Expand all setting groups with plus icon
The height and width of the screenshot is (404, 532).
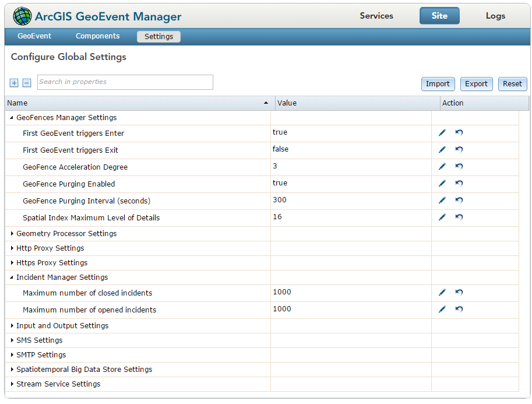coord(14,83)
